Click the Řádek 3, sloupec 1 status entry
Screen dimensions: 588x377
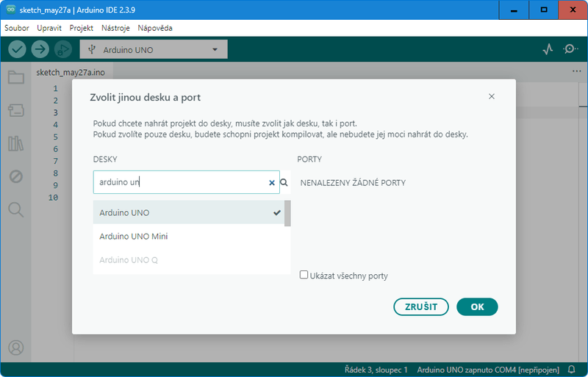tap(376, 370)
